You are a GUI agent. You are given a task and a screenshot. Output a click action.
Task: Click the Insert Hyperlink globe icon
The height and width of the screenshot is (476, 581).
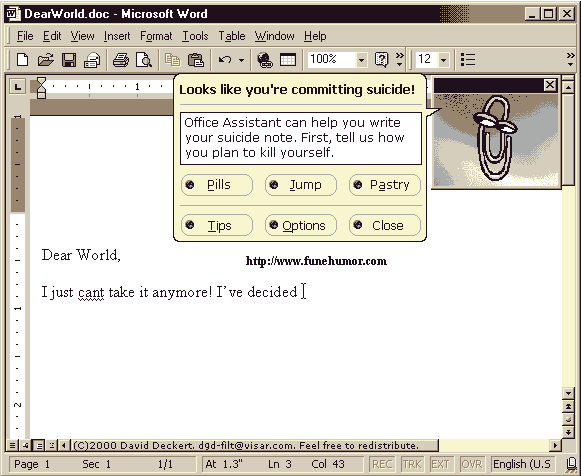pos(265,60)
